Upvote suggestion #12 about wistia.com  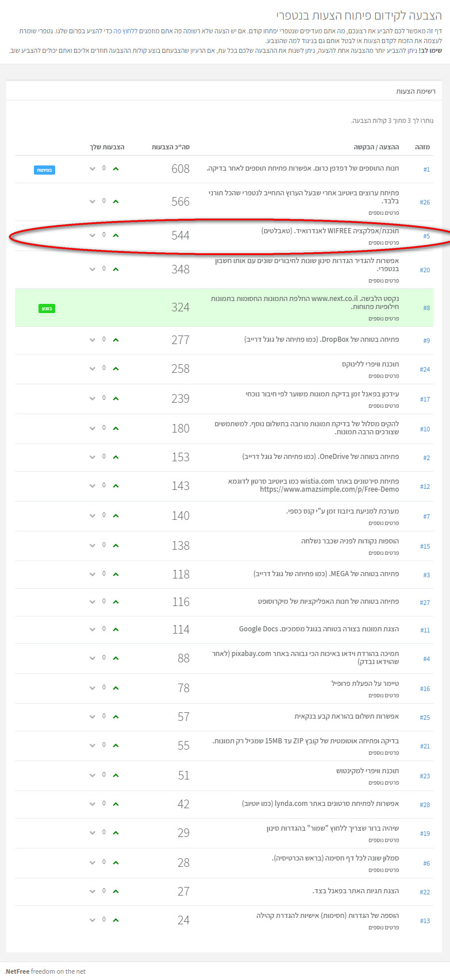click(x=116, y=486)
